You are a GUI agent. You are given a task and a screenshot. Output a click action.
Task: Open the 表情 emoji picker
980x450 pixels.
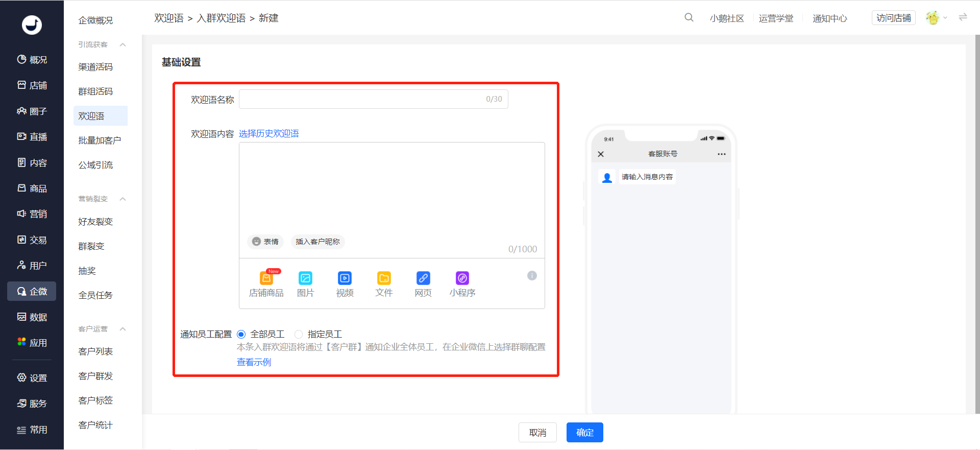[x=265, y=242]
